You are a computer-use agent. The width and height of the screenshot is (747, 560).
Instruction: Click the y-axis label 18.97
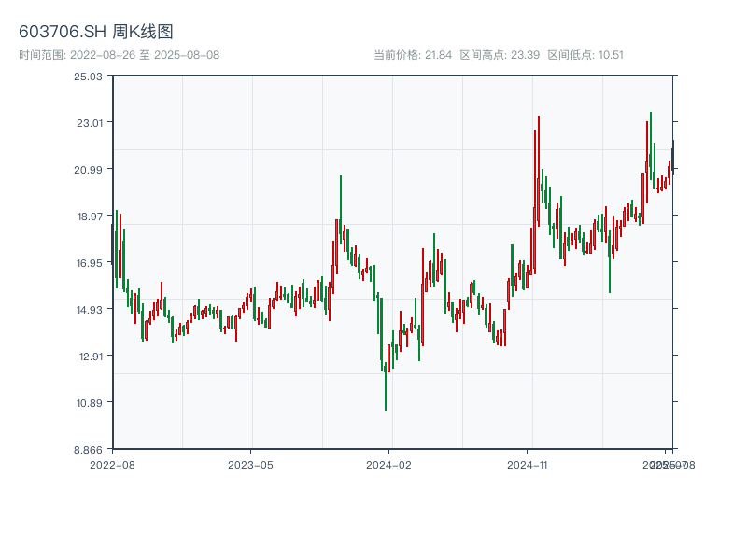[x=90, y=217]
